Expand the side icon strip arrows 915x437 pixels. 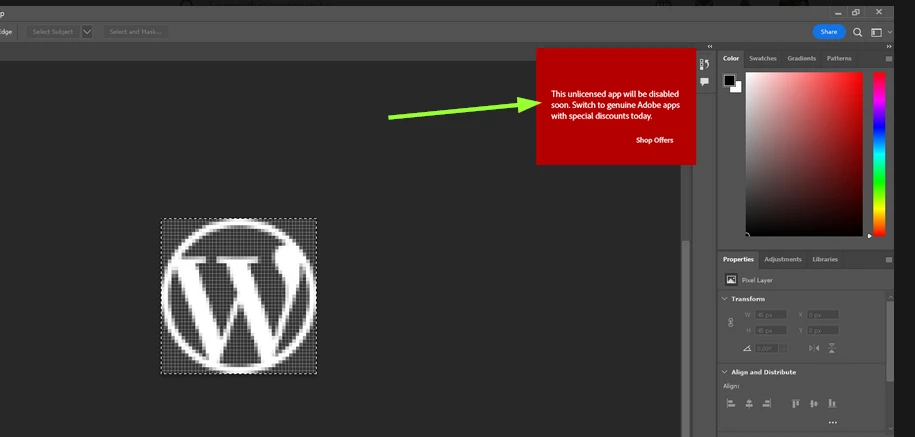coord(710,46)
